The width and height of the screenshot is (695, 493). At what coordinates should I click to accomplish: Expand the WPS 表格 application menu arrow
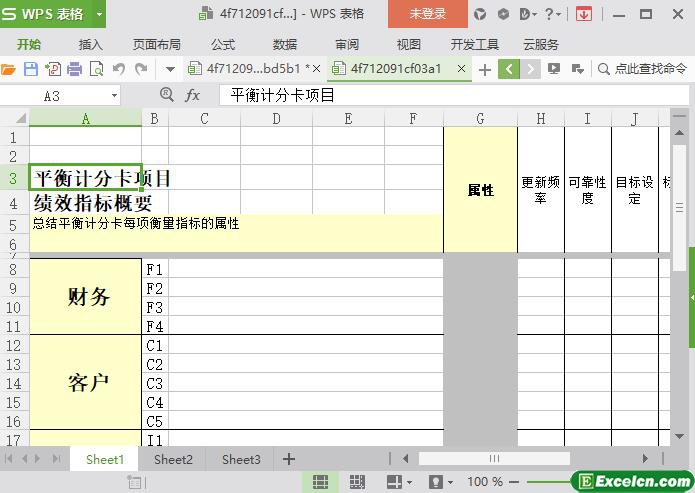tap(99, 14)
